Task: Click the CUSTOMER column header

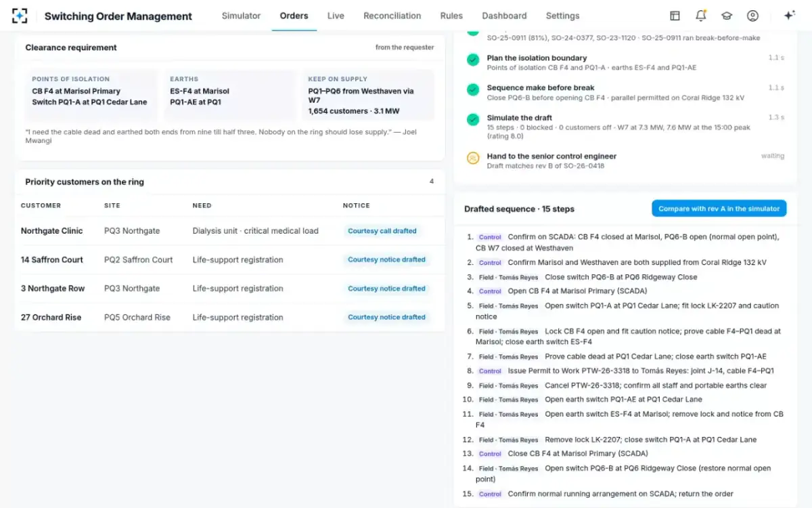Action: tap(41, 205)
